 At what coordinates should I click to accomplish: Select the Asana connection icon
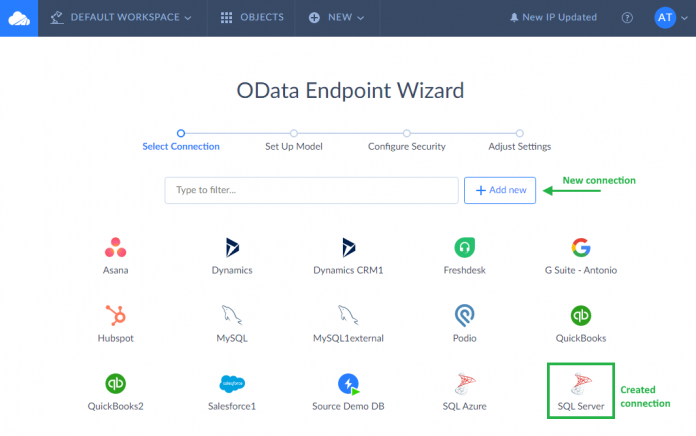pos(115,248)
